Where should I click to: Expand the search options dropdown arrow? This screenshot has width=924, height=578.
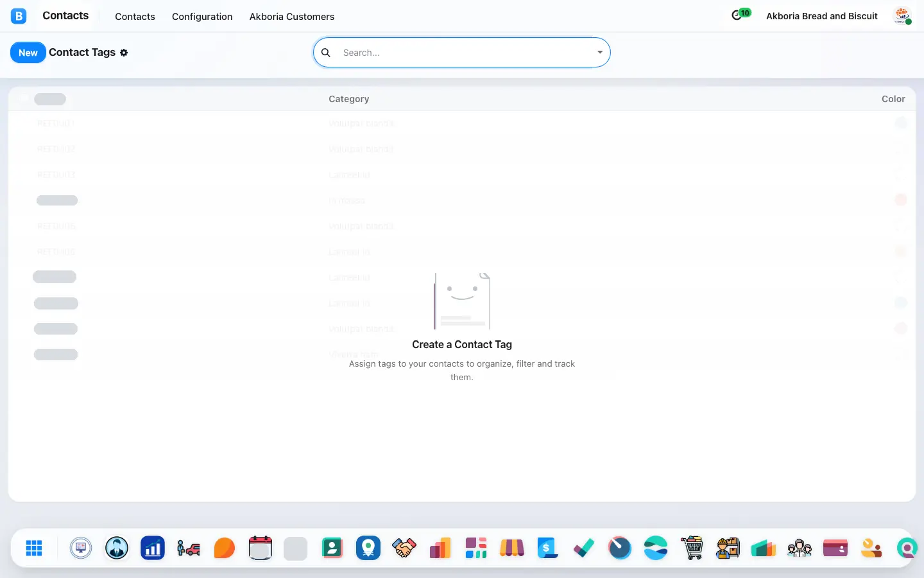600,53
